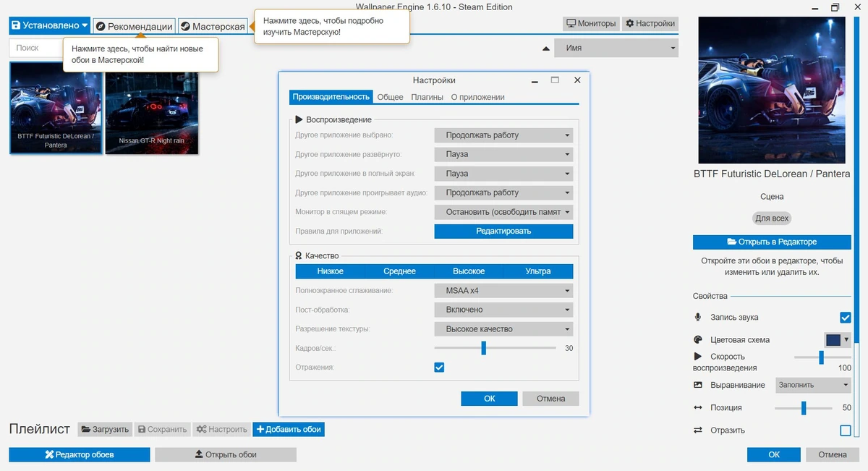Click the Скорость воспроизведения slider handle
Viewport: 868px width, 471px height.
tap(821, 357)
